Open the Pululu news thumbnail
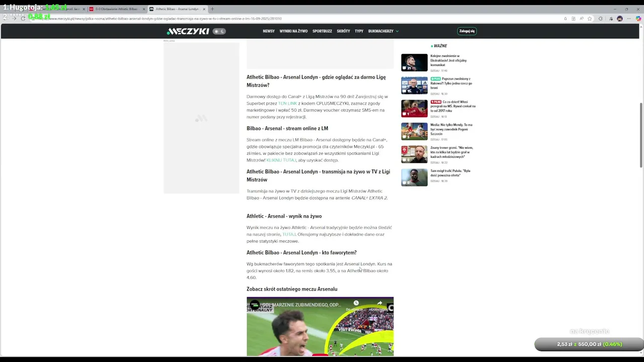This screenshot has height=362, width=644. pos(414,177)
